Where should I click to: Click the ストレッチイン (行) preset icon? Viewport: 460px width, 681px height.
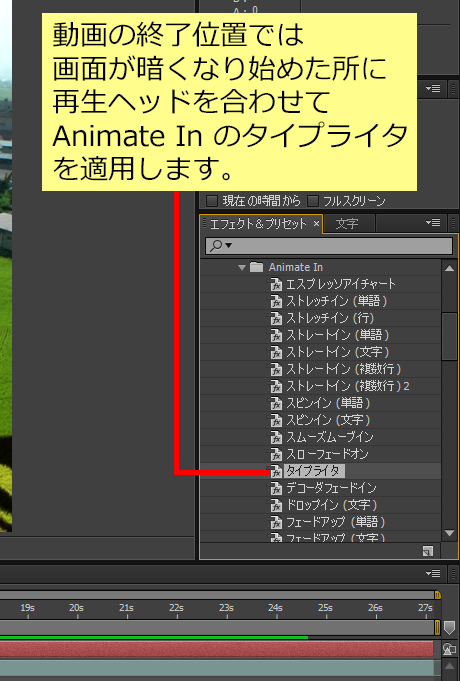(x=276, y=318)
